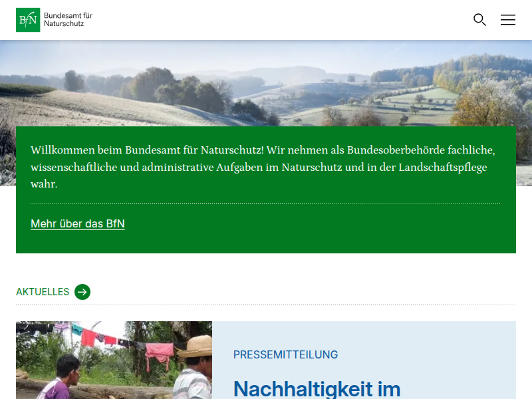Open the hamburger navigation menu
Viewport: 532px width, 399px height.
click(x=508, y=20)
